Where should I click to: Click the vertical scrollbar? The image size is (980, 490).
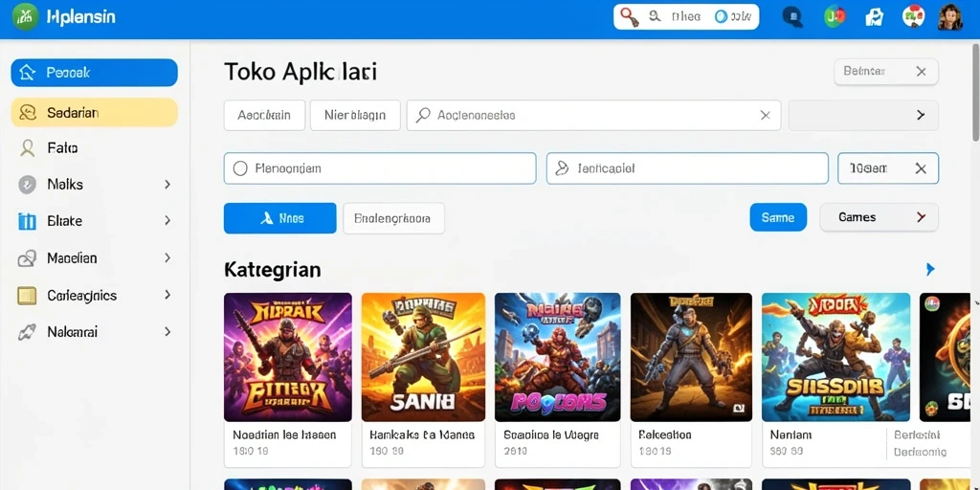click(x=975, y=94)
